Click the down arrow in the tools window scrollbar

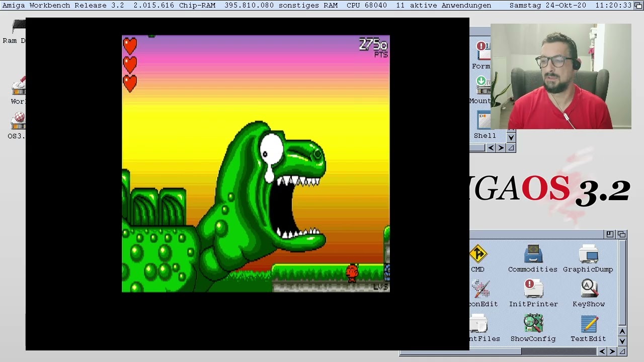622,341
